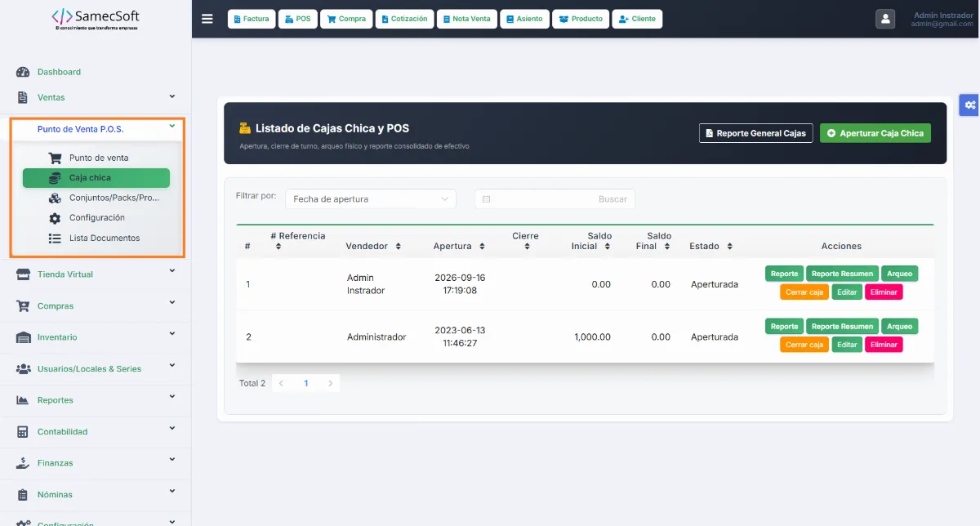The image size is (980, 526).
Task: Expand the Nóminas menu
Action: coord(96,494)
